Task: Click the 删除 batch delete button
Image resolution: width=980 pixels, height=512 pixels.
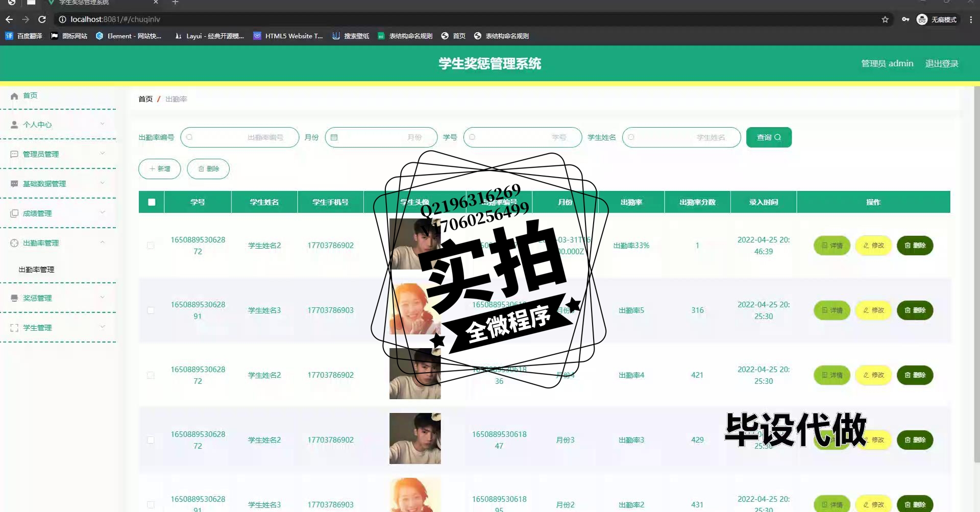Action: point(208,169)
